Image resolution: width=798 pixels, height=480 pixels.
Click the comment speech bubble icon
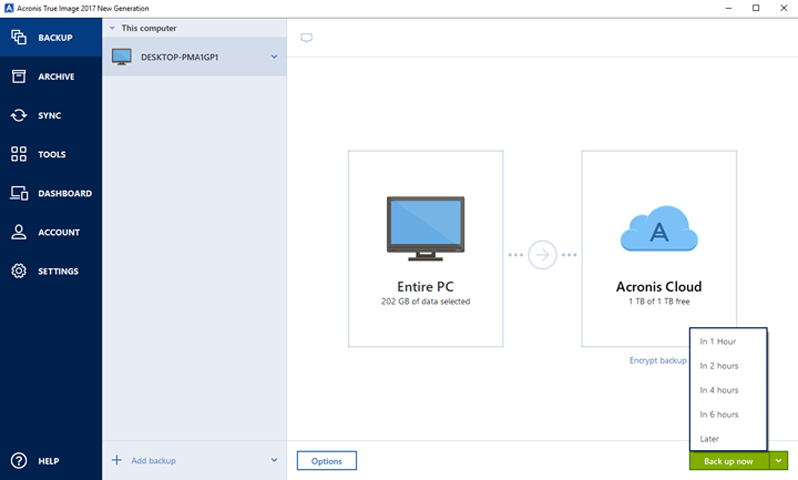[x=306, y=38]
